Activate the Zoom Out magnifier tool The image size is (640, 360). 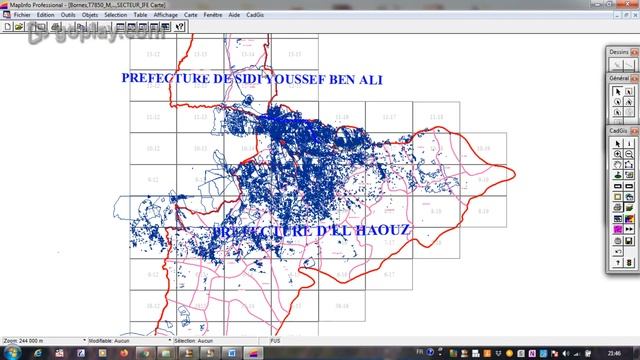coord(629,154)
